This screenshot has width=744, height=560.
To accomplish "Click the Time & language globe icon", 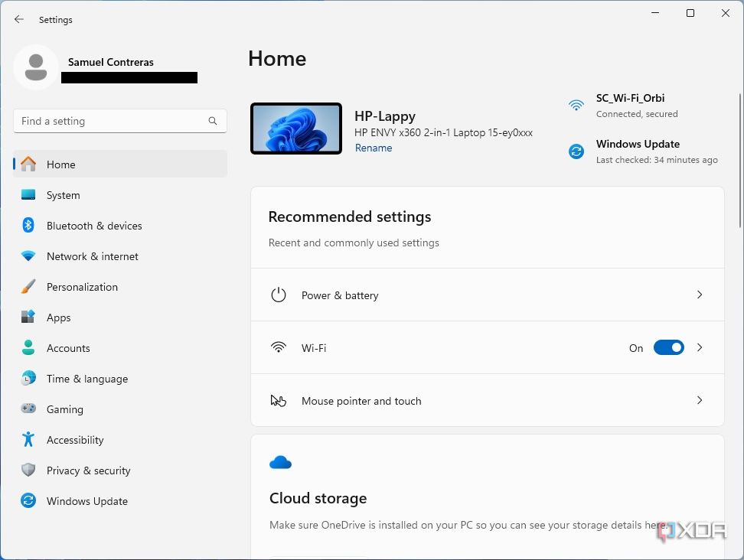I will [28, 379].
